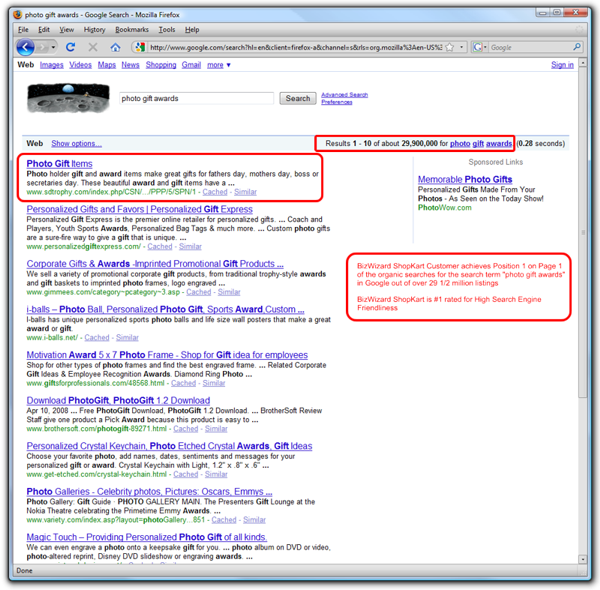Screen dimensions: 600x590
Task: Open the View menu
Action: click(x=67, y=30)
